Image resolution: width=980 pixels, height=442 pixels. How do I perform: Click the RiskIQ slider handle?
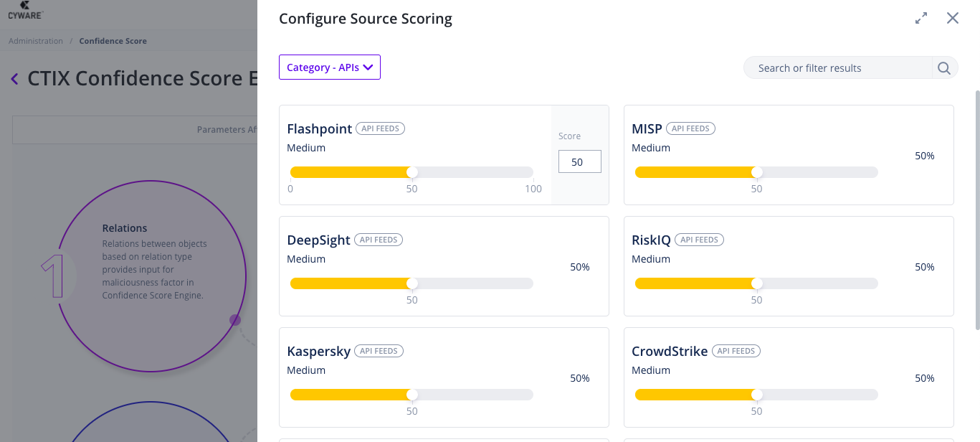coord(756,283)
